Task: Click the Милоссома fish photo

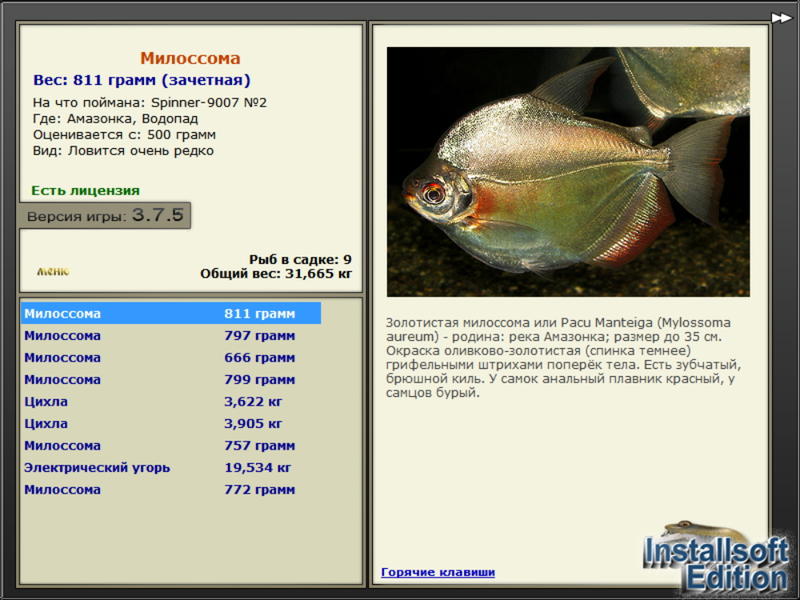Action: (x=568, y=172)
